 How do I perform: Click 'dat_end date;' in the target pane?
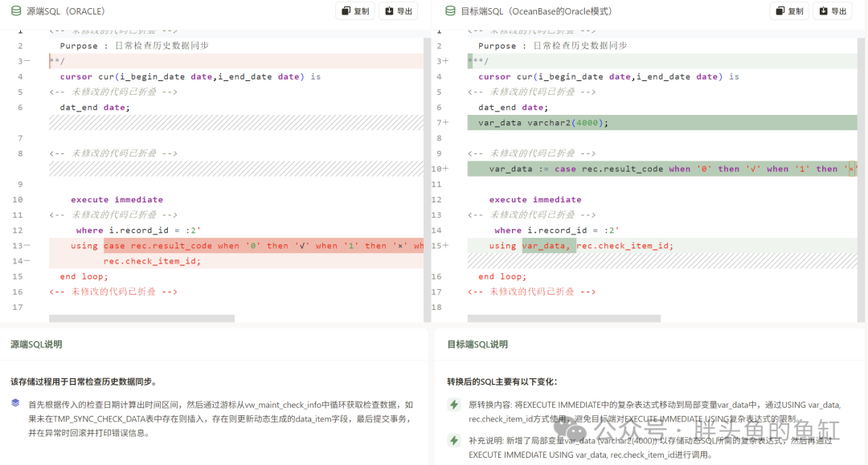click(513, 108)
